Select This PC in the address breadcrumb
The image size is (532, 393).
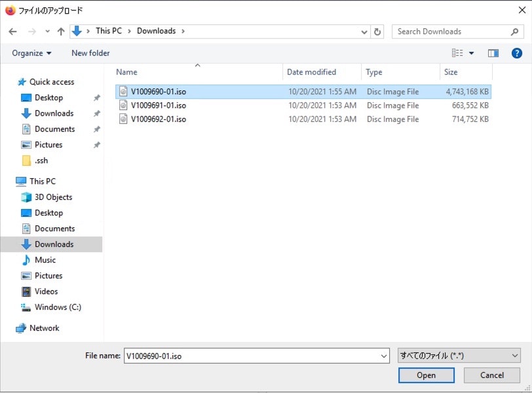pos(109,31)
